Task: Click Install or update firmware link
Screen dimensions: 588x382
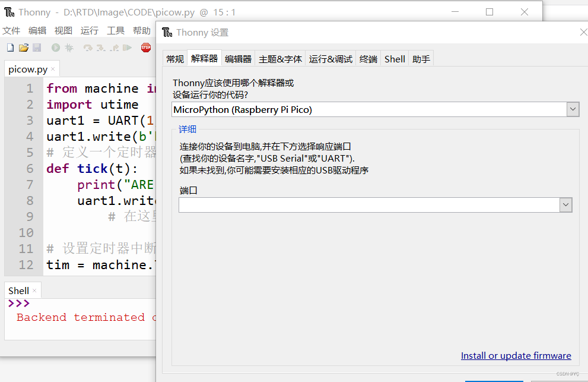Action: [x=516, y=355]
